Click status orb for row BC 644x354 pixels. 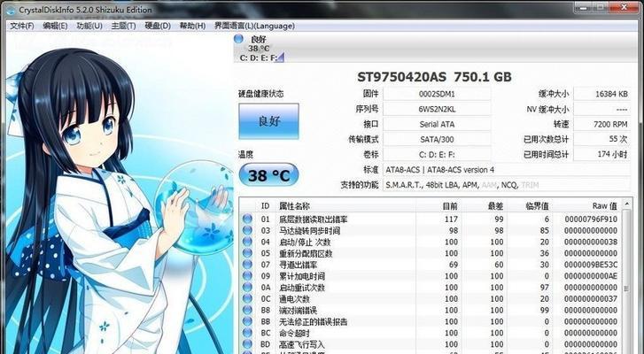[x=247, y=333]
